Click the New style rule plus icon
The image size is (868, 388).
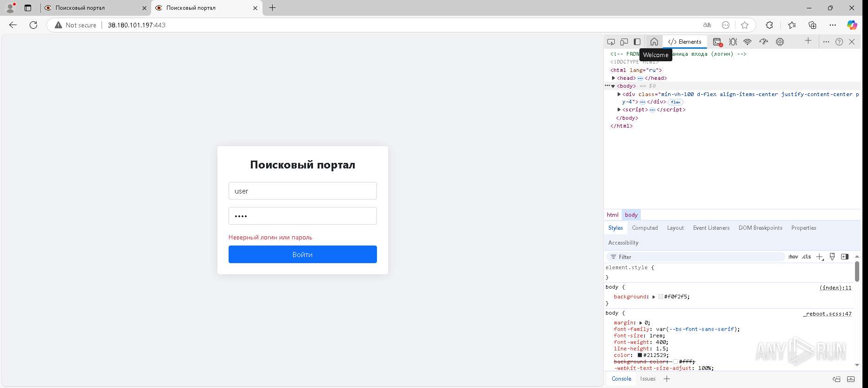tap(820, 257)
